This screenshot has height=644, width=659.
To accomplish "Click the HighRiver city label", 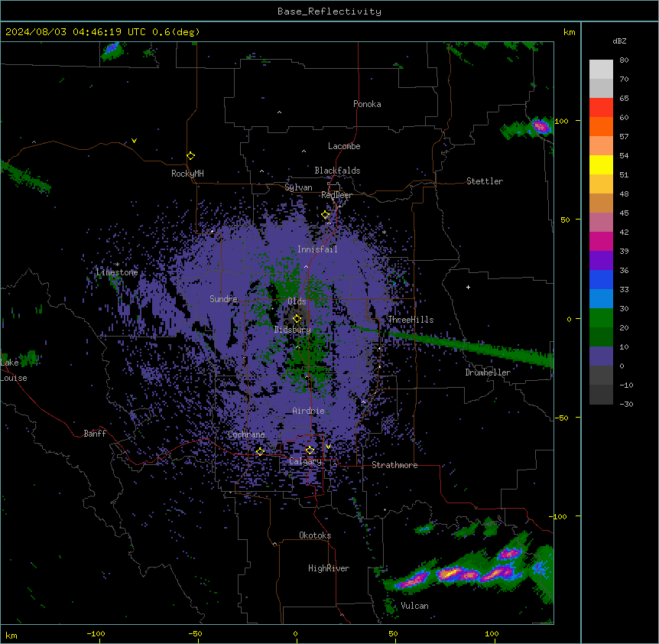I will pyautogui.click(x=329, y=568).
